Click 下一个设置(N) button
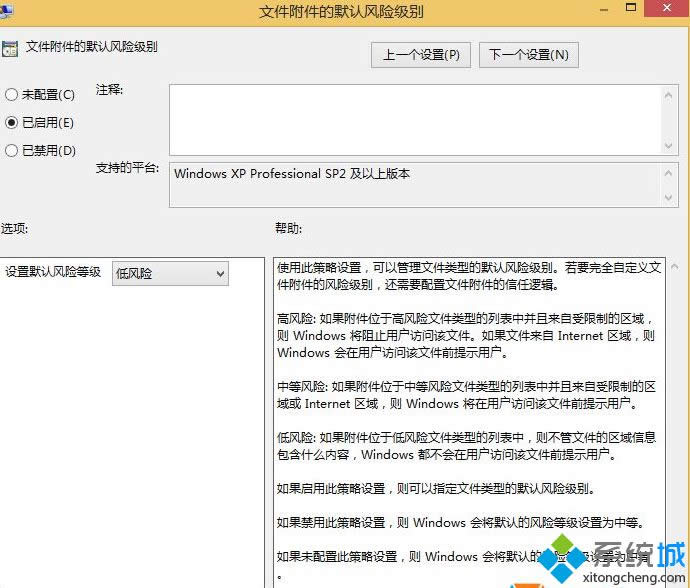The image size is (690, 588). 529,55
